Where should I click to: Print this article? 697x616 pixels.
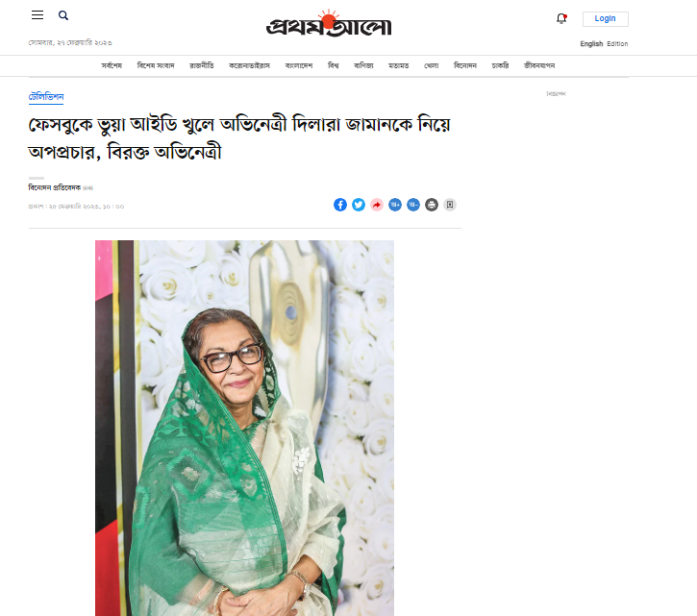[432, 205]
